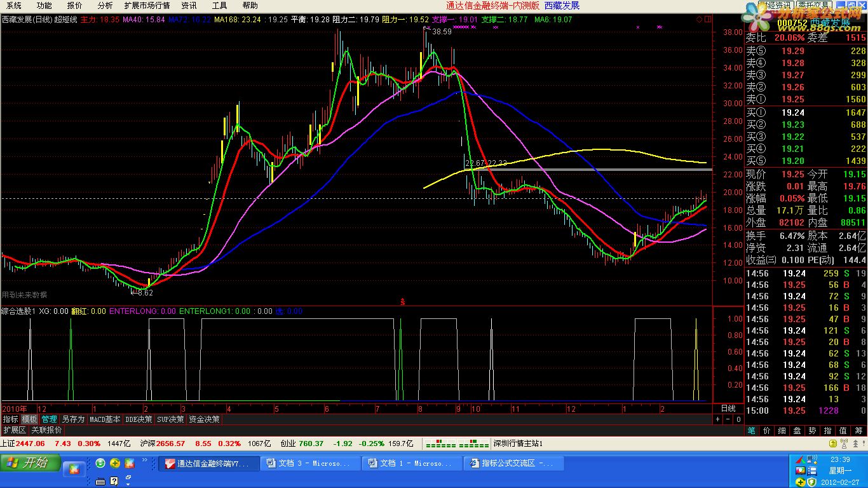Click the 日线 period selector
The image size is (868, 488).
pos(728,409)
